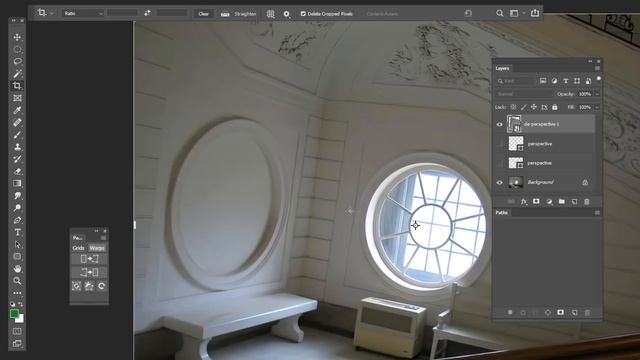Open the Fill slider dropdown arrow
This screenshot has height=360, width=640.
pyautogui.click(x=597, y=107)
